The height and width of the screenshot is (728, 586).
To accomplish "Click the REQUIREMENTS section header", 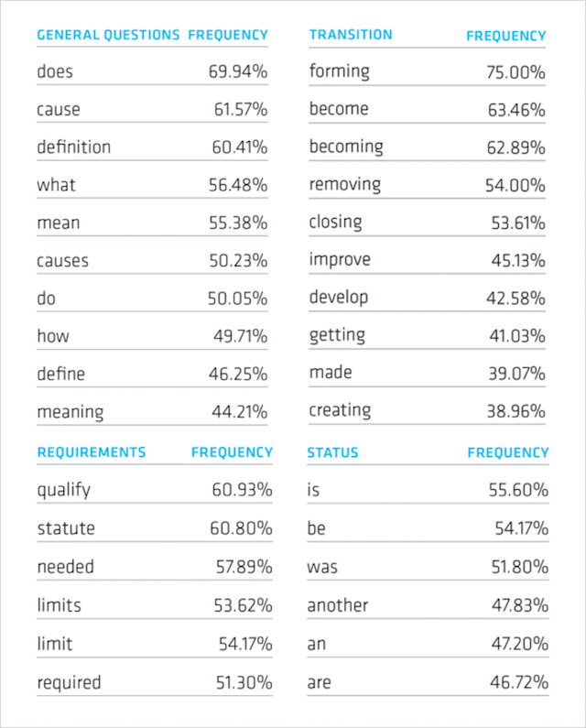I will pyautogui.click(x=91, y=452).
